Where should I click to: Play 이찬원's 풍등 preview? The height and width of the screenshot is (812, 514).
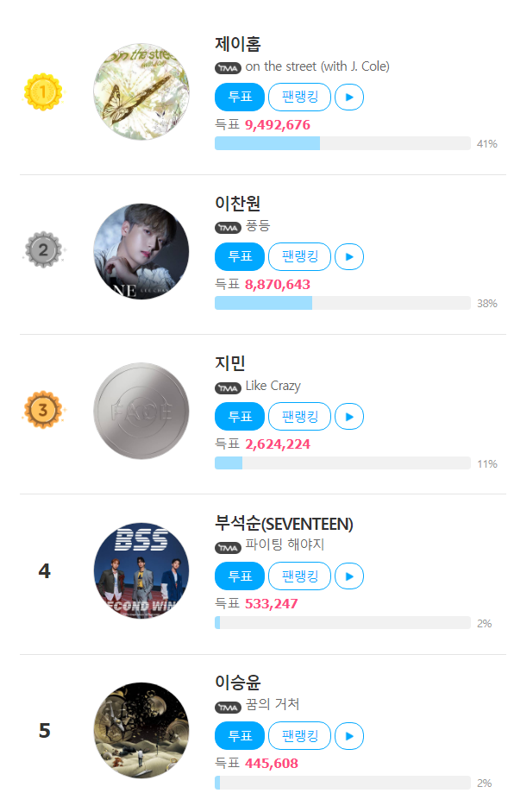click(349, 256)
